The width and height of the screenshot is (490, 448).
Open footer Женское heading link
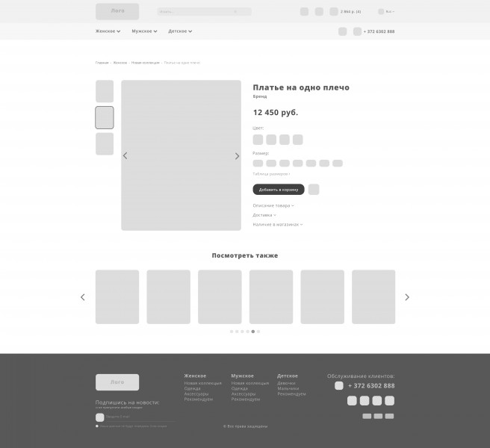pos(195,376)
